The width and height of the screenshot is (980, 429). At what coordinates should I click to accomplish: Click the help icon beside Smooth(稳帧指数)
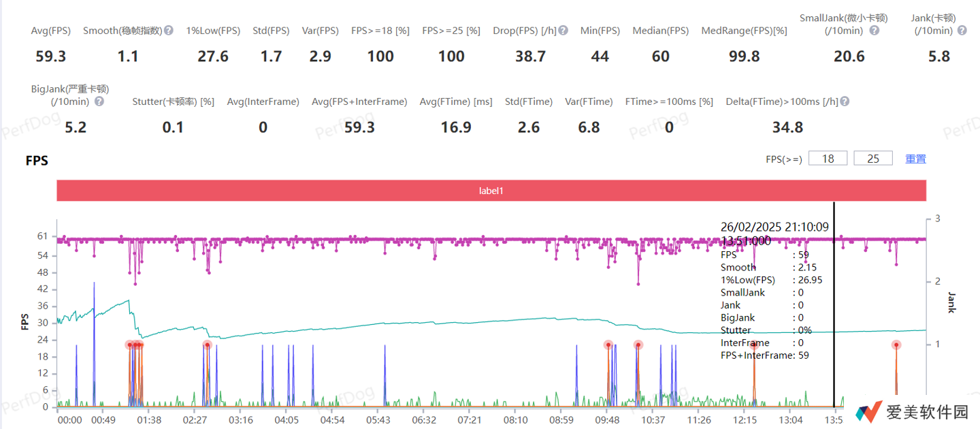tap(169, 31)
